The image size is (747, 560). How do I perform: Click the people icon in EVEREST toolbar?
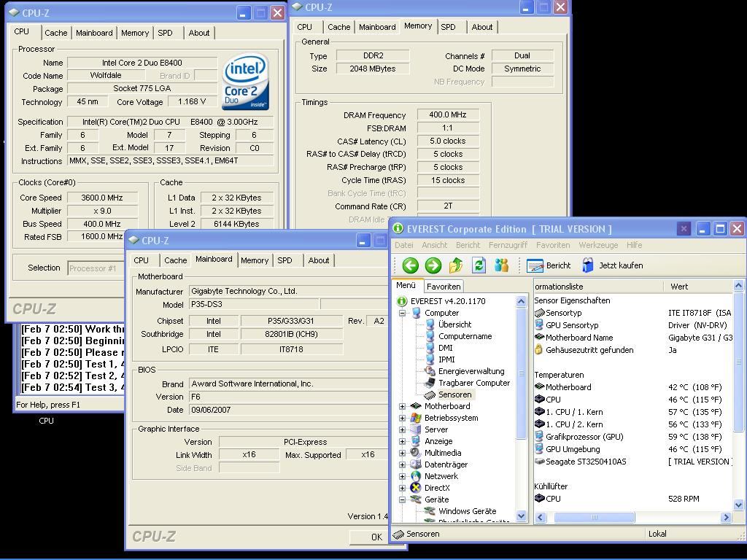coord(501,265)
